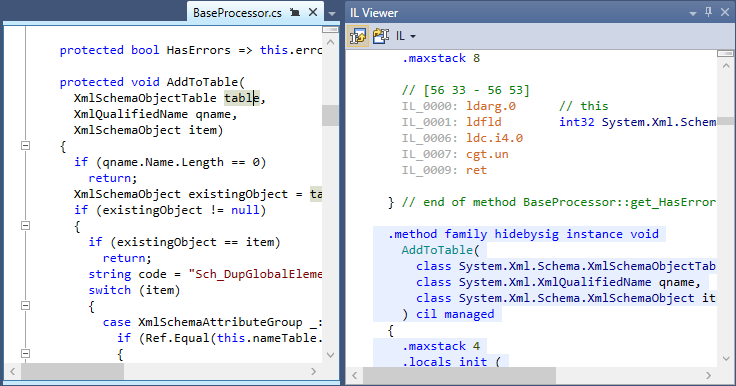Click 'existingObject' variable declaration line
This screenshot has height=386, width=736.
[198, 194]
